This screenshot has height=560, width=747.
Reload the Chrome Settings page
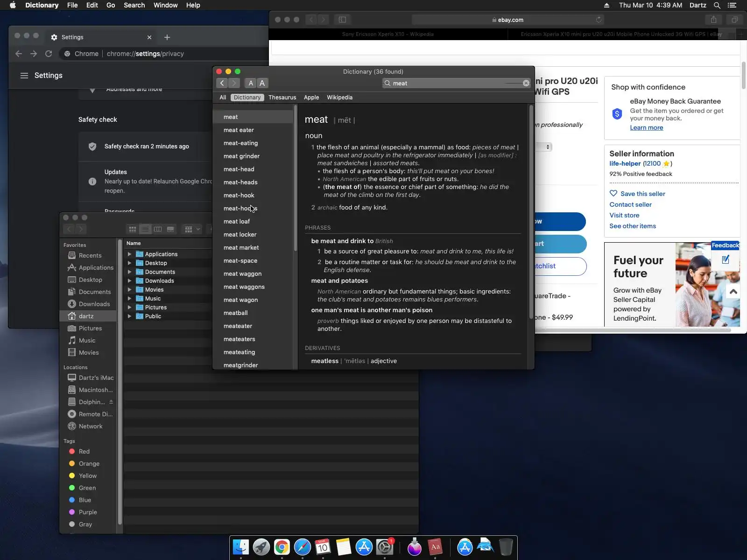[x=49, y=54]
